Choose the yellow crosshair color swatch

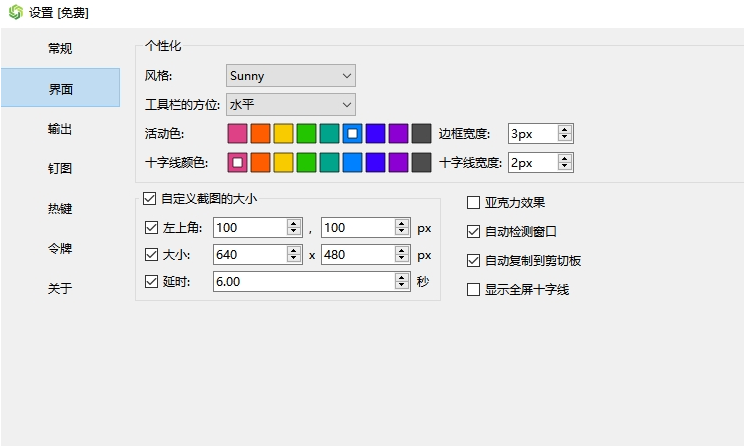[x=283, y=162]
